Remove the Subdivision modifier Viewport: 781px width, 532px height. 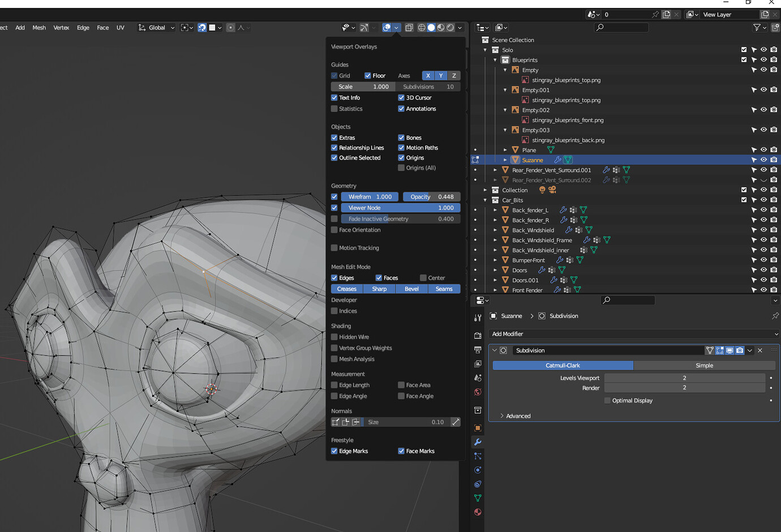760,350
